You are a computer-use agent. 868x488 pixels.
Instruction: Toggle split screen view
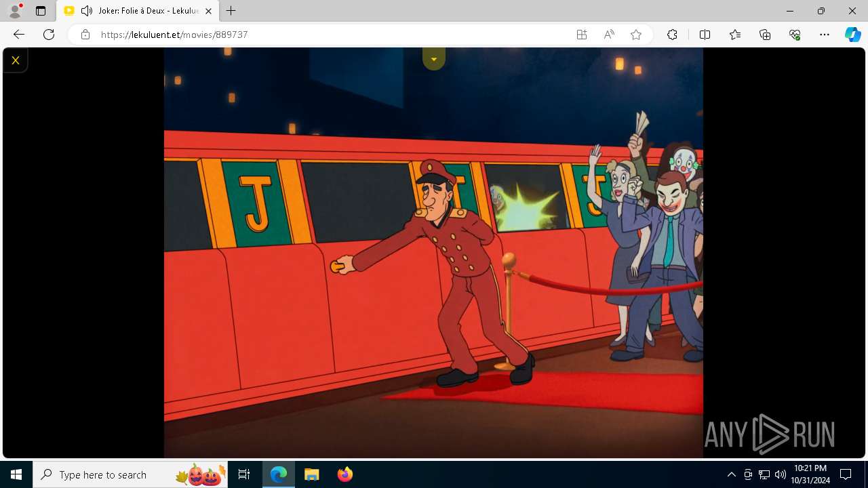[705, 35]
